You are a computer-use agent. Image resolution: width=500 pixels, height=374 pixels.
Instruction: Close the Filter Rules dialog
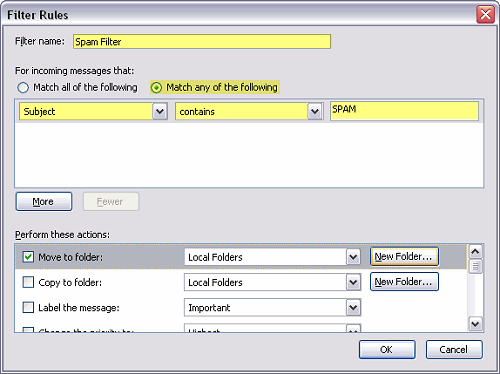tap(485, 14)
